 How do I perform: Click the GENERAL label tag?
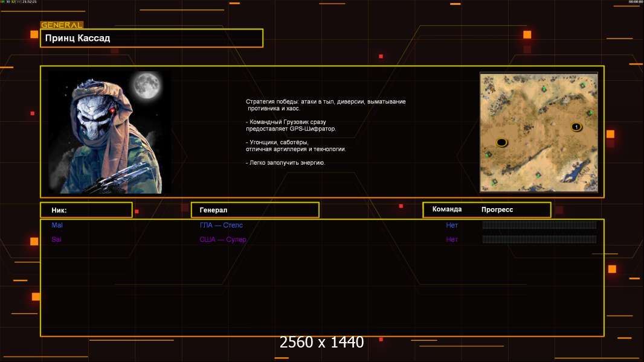click(x=61, y=25)
